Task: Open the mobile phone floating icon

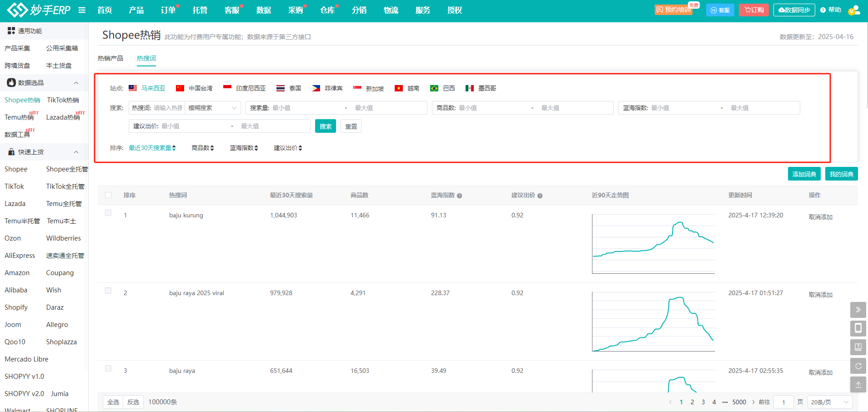Action: (858, 328)
